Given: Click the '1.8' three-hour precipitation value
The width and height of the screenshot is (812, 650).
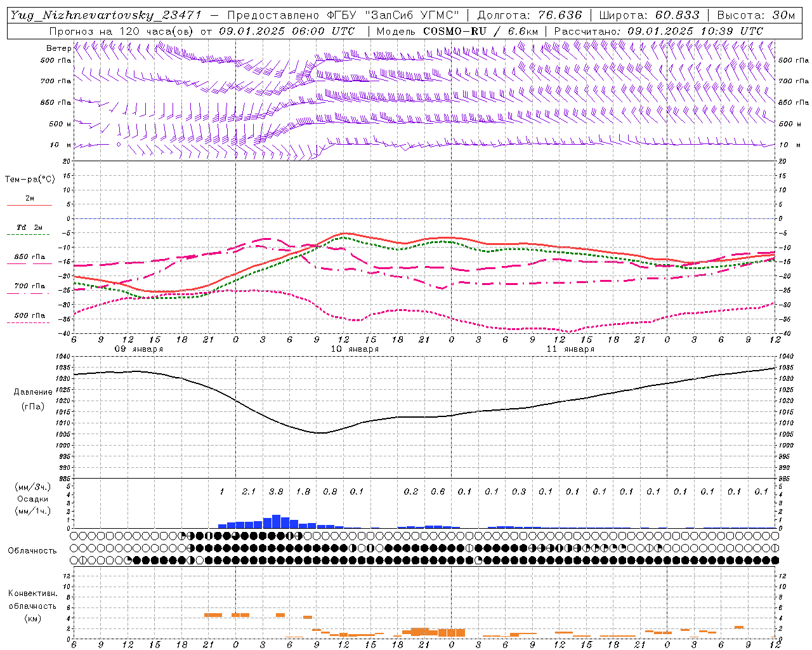Looking at the screenshot, I should [x=303, y=491].
